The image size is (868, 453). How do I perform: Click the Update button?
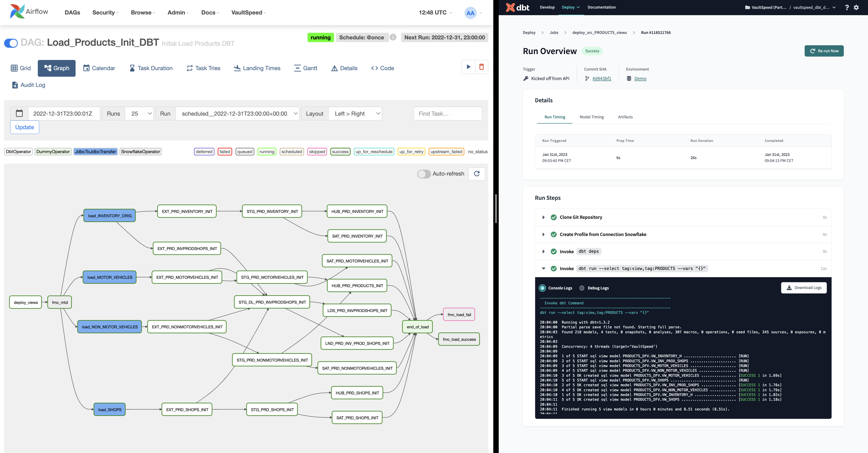25,127
